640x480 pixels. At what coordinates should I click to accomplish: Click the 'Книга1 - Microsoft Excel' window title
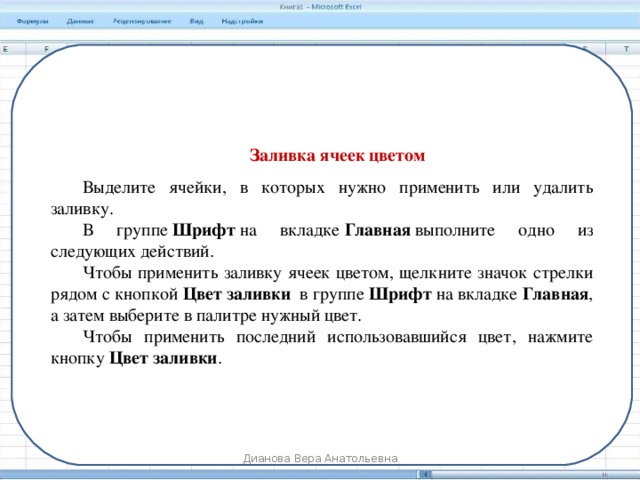point(320,7)
